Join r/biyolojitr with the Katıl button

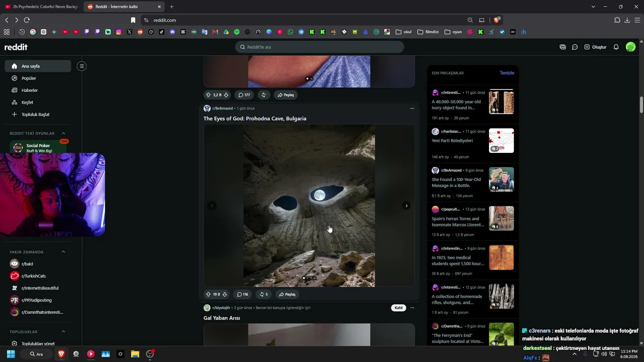point(398,308)
